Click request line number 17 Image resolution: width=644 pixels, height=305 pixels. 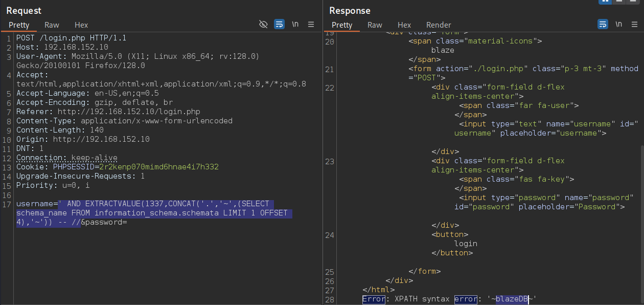point(7,204)
